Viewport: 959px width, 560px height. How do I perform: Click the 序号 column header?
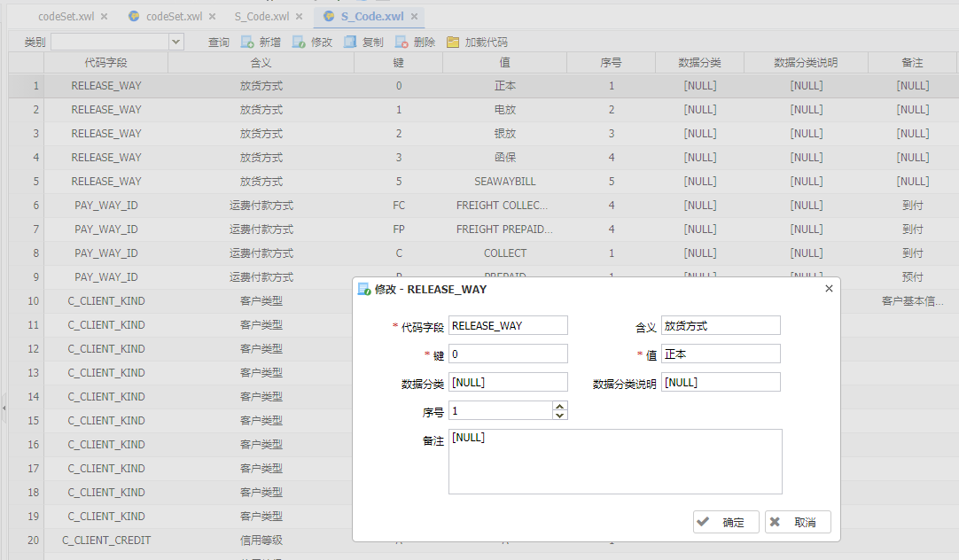pos(611,62)
